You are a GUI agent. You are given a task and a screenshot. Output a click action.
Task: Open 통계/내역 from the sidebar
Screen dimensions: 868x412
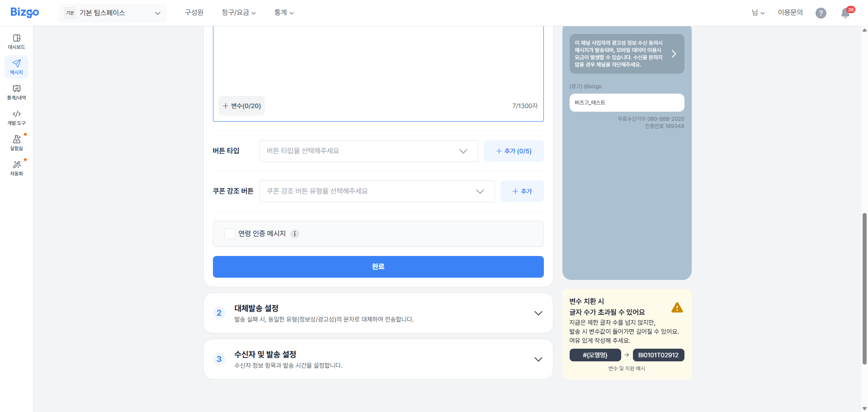(16, 93)
